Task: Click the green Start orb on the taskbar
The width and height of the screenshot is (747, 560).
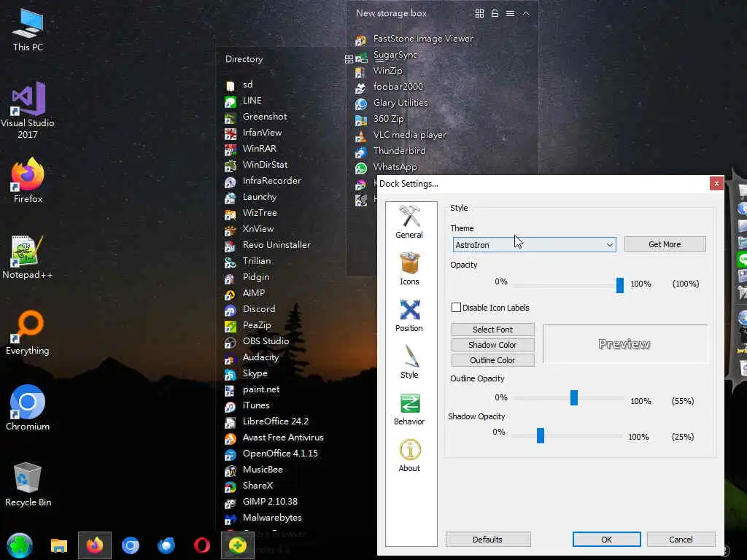Action: click(20, 545)
